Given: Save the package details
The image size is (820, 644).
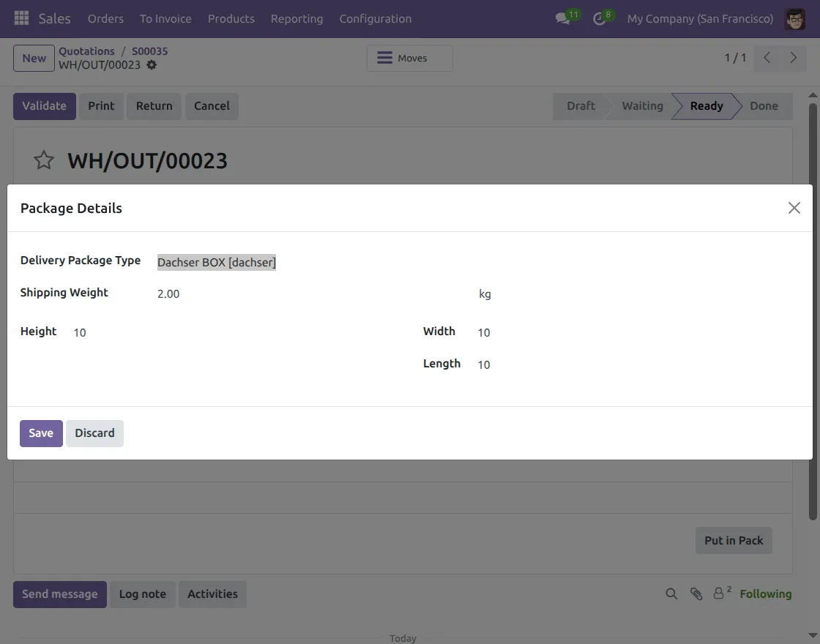Looking at the screenshot, I should pos(41,433).
